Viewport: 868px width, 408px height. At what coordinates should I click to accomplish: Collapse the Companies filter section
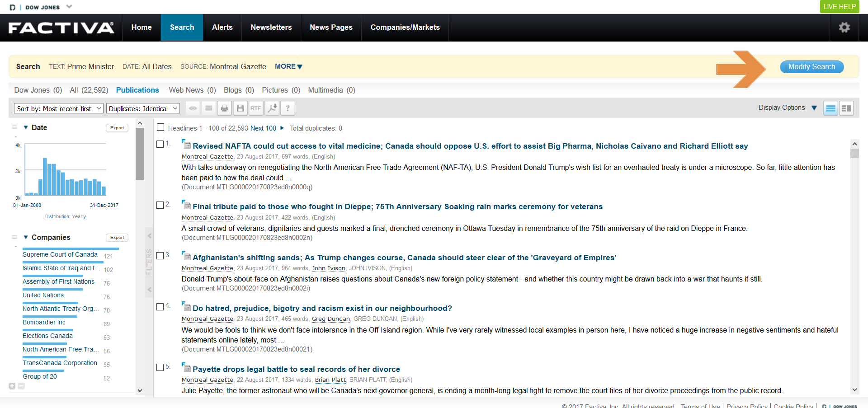tap(26, 237)
